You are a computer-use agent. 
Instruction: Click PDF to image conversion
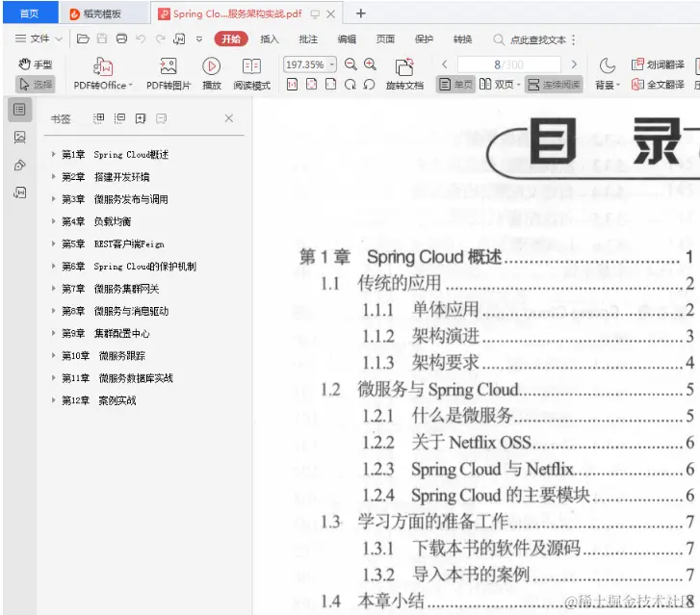(169, 74)
